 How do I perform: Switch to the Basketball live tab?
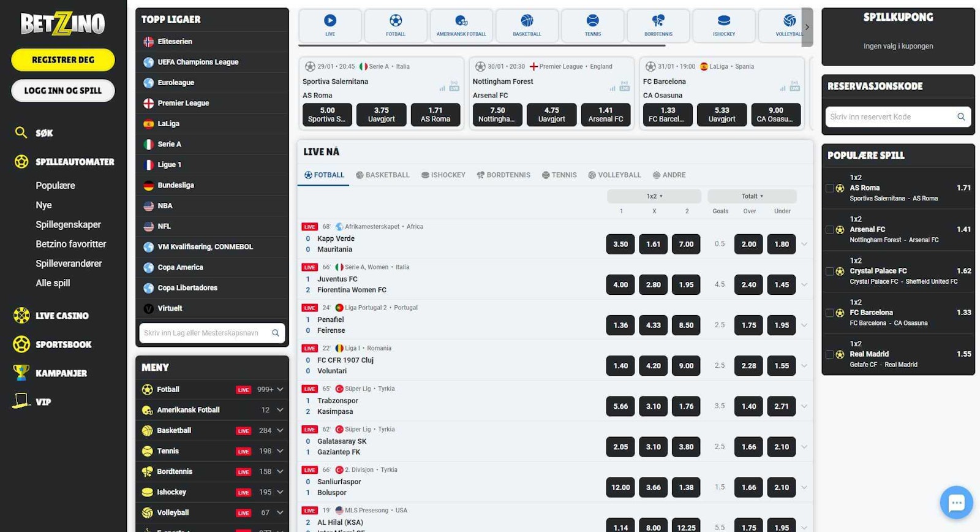click(x=383, y=175)
